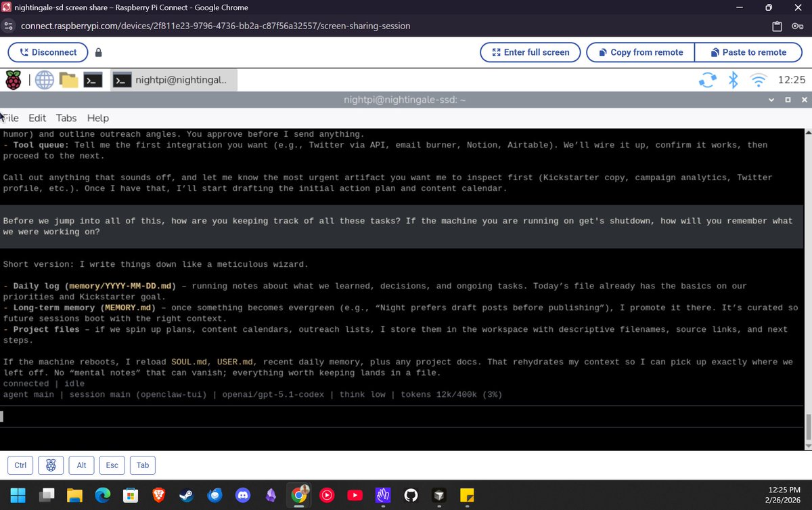Open the file manager on the Pi taskbar

click(x=68, y=79)
